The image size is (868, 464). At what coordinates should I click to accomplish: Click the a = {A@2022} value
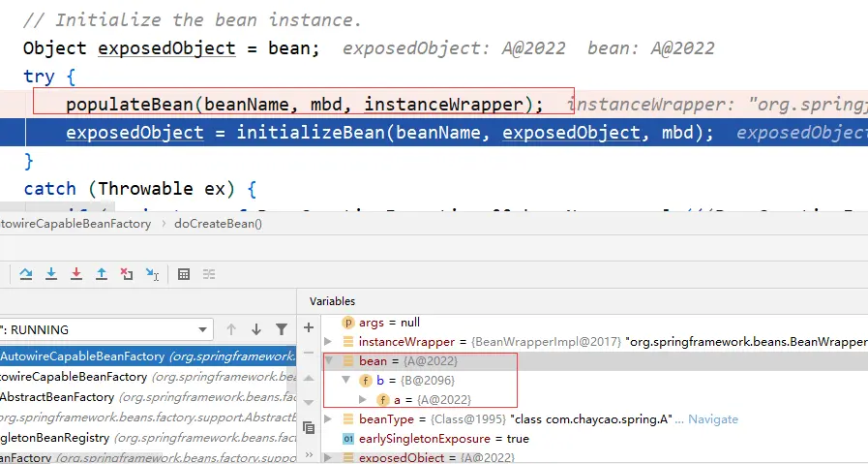point(444,400)
